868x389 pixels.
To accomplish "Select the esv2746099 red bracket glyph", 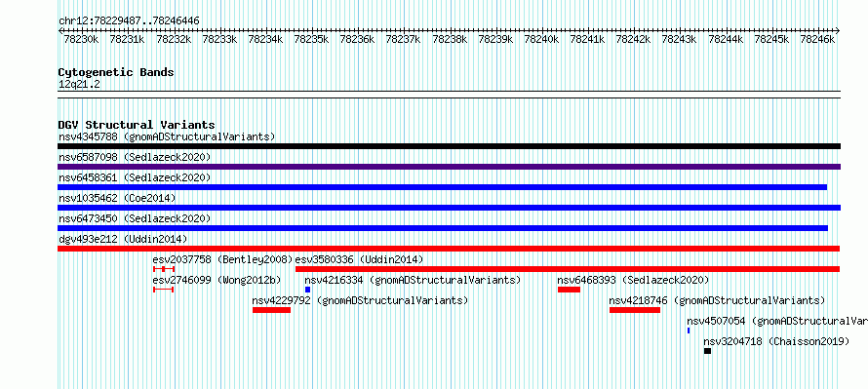I will (163, 290).
